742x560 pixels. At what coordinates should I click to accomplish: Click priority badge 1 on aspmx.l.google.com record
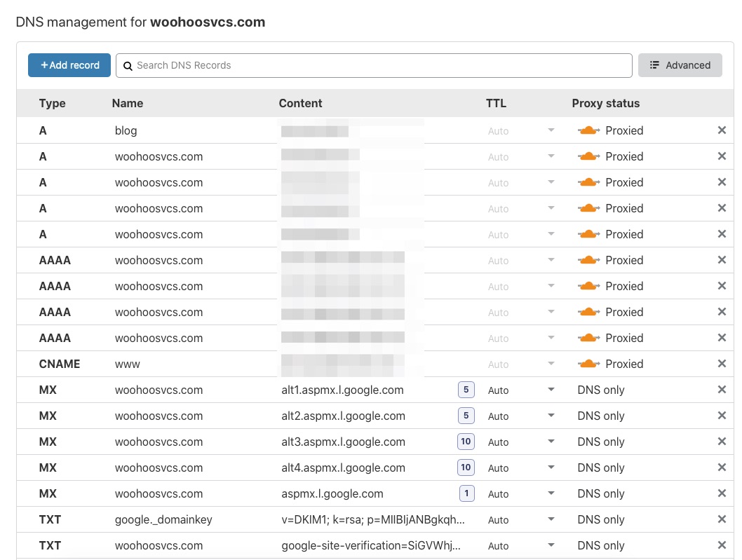pyautogui.click(x=466, y=493)
